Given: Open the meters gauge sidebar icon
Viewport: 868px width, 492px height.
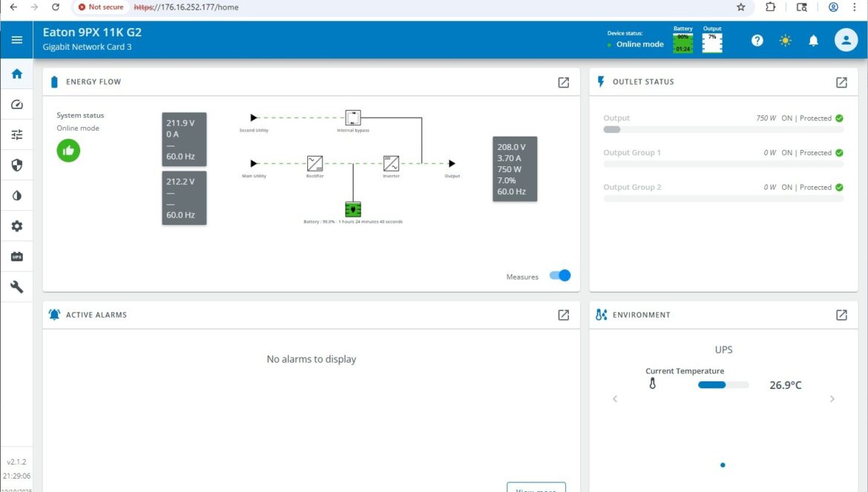Looking at the screenshot, I should (x=16, y=105).
